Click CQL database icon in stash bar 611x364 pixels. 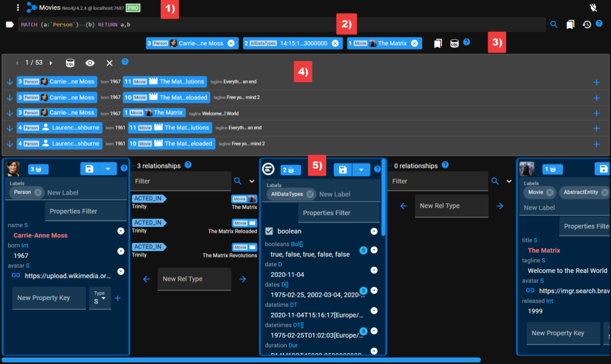coord(455,43)
